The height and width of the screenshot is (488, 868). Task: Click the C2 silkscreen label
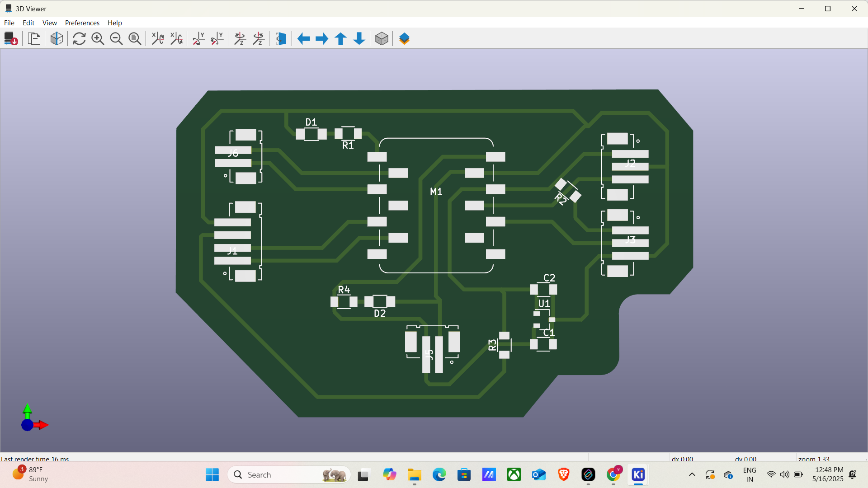click(549, 278)
